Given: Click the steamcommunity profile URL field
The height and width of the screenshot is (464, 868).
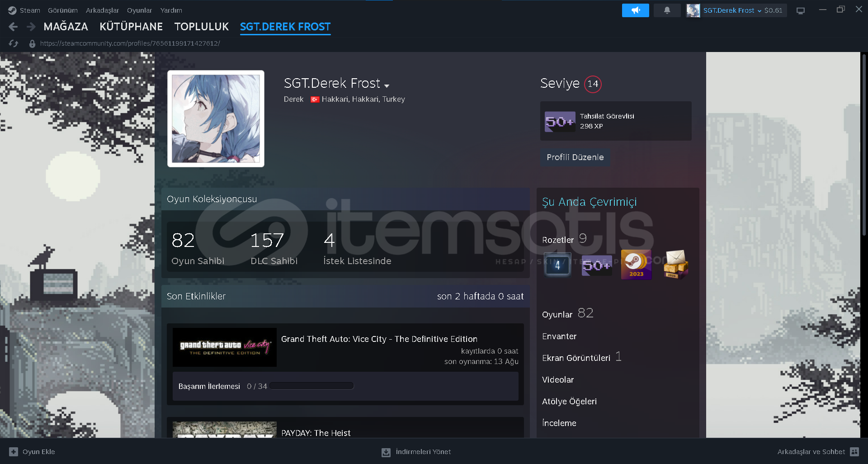Looking at the screenshot, I should point(130,43).
